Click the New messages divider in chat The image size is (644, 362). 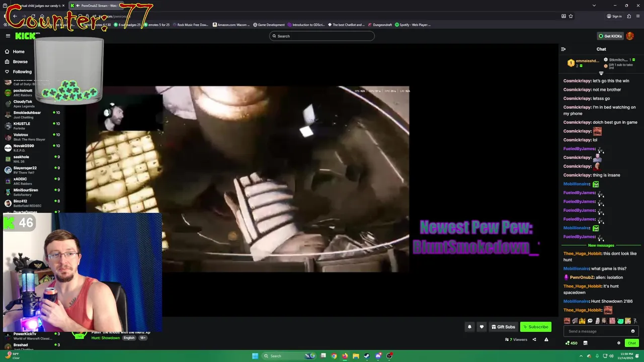pyautogui.click(x=601, y=245)
